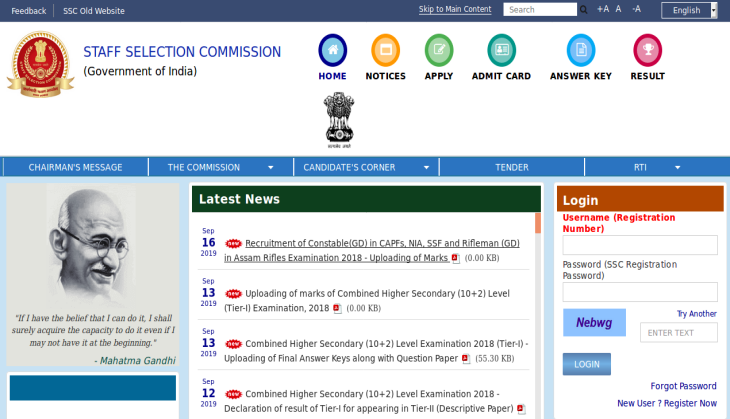Viewport: 730px width, 419px height.
Task: Decrease font size with -A
Action: (x=636, y=9)
